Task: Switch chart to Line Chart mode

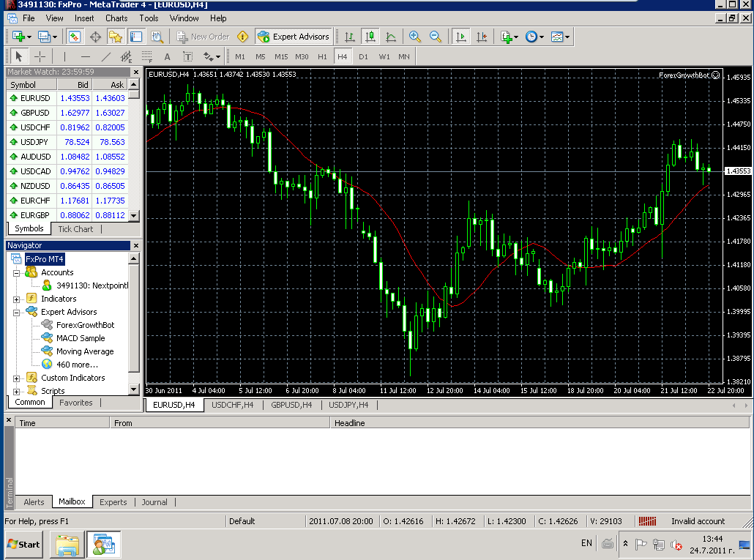Action: pyautogui.click(x=391, y=37)
